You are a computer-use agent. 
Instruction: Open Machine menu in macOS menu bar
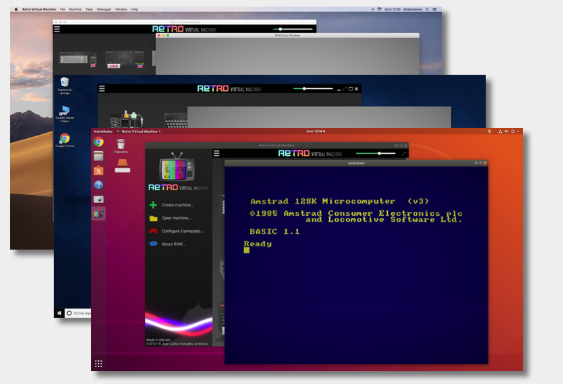point(75,9)
